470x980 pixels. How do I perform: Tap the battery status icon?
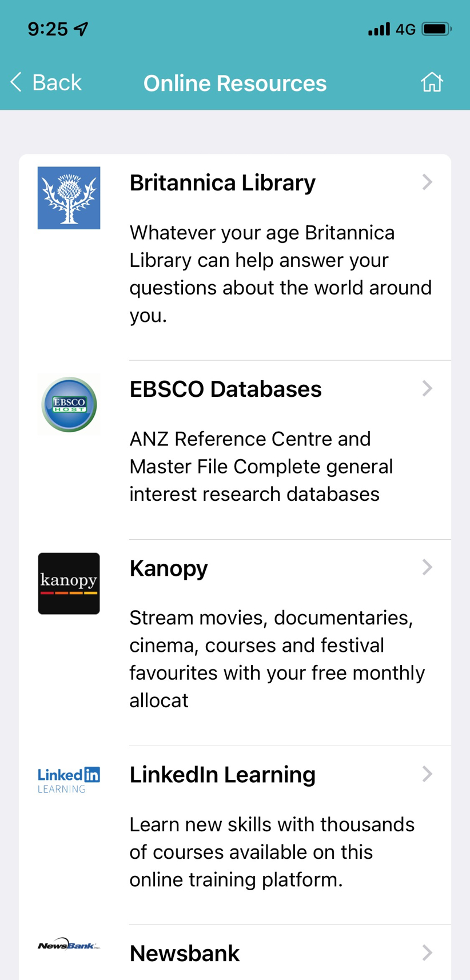[x=436, y=29]
